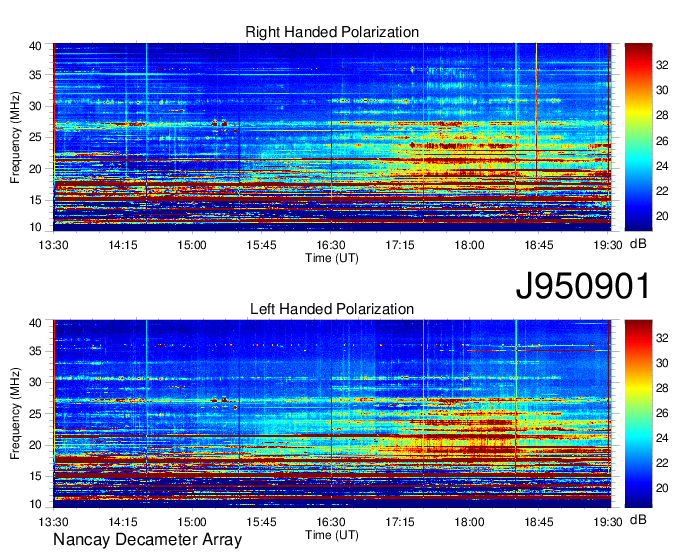The image size is (680, 552).
Task: Click the 16:30 time tick on Right Handed plot
Action: [331, 245]
